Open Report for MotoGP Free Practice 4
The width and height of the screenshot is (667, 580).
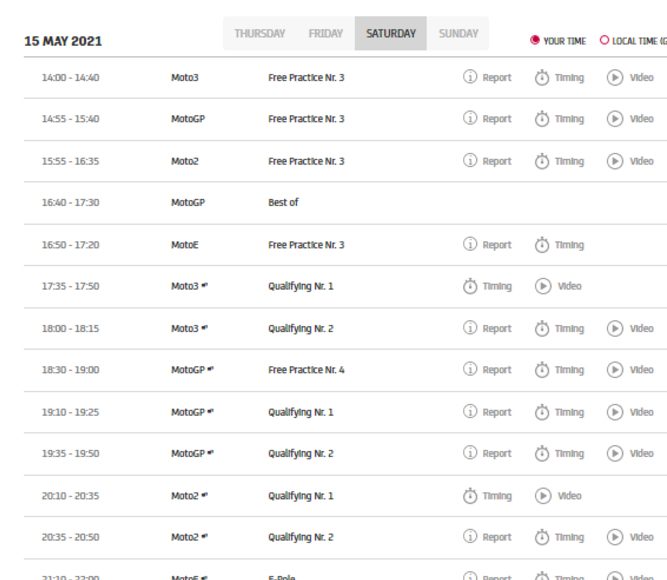487,370
